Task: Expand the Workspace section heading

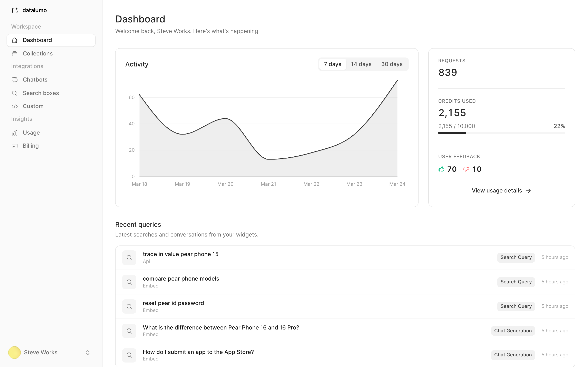Action: tap(26, 27)
